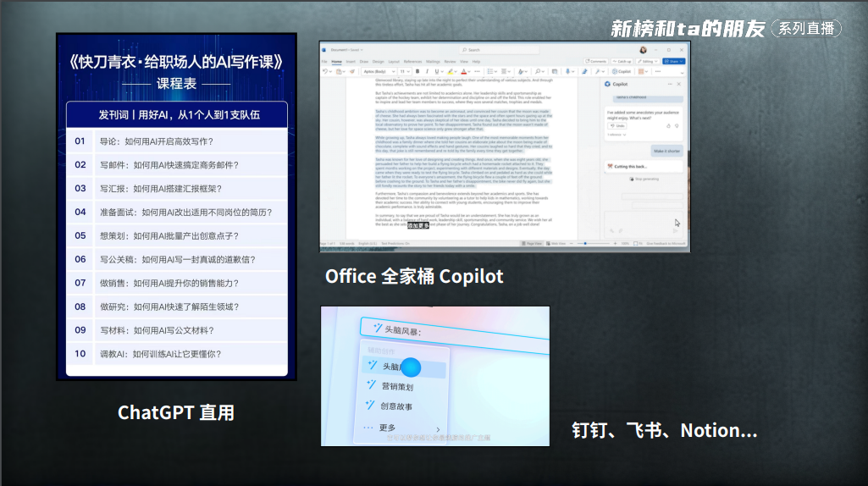Click the thumbs up icon in Copilot reply

669,125
